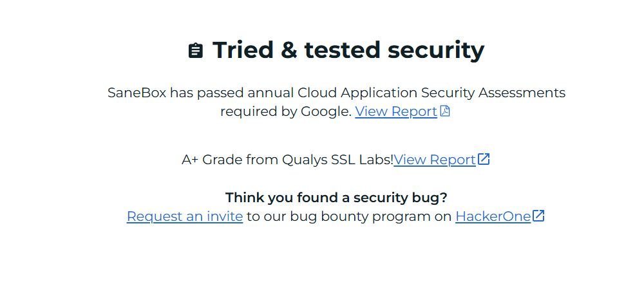644x302 pixels.
Task: Click the external-link icon after Qualys View Report
Action: click(x=484, y=159)
